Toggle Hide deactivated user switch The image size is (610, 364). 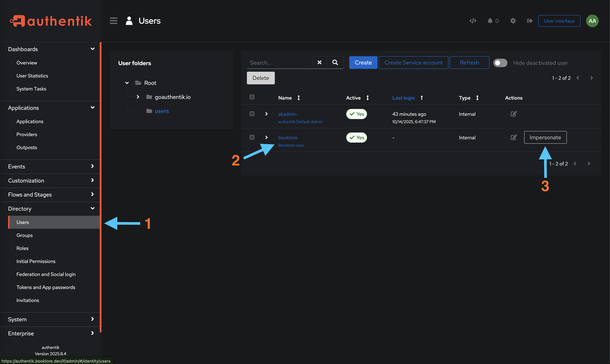tap(500, 63)
